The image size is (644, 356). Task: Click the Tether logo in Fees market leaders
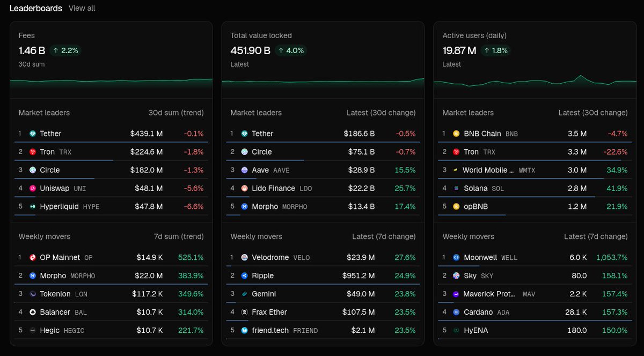pos(33,134)
